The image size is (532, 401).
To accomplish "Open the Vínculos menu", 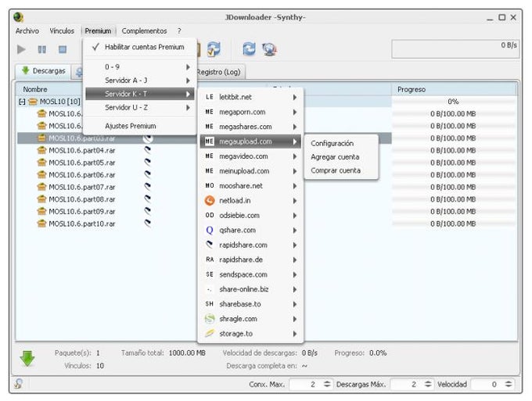I will point(62,30).
